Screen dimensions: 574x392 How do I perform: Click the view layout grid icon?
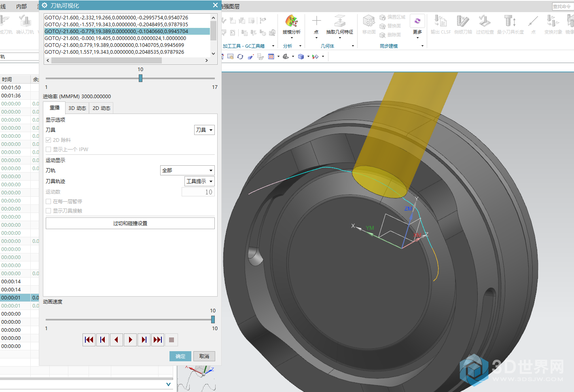(271, 57)
